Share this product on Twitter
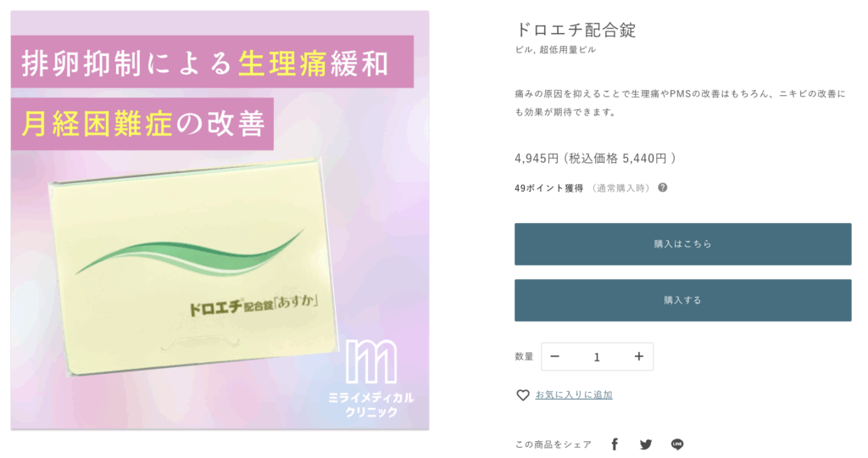 click(645, 444)
